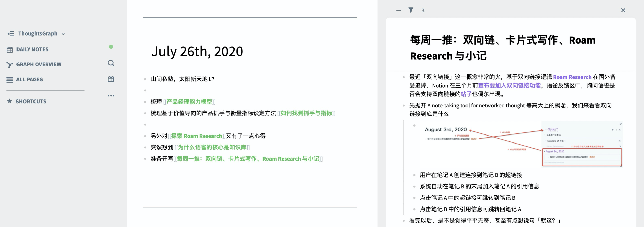The image size is (644, 227).
Task: Click the July 26th, 2020 page title
Action: [197, 51]
